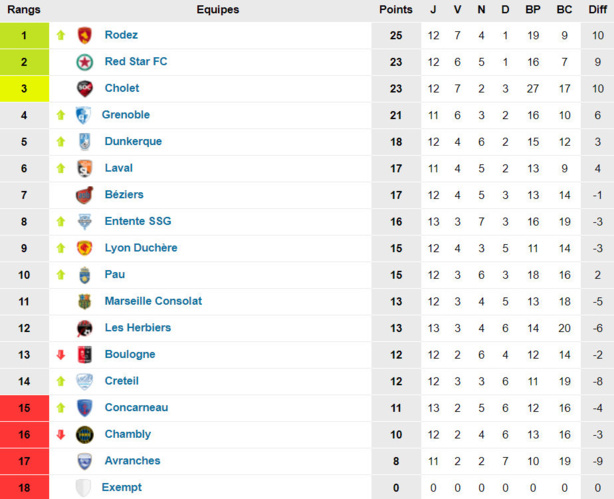
Task: Sort table by Points column header
Action: point(395,10)
